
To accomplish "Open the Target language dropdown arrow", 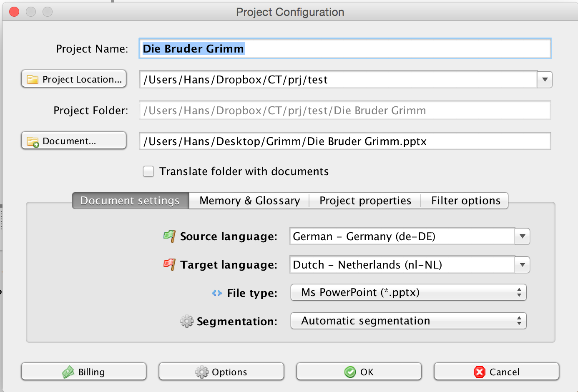I will [522, 265].
